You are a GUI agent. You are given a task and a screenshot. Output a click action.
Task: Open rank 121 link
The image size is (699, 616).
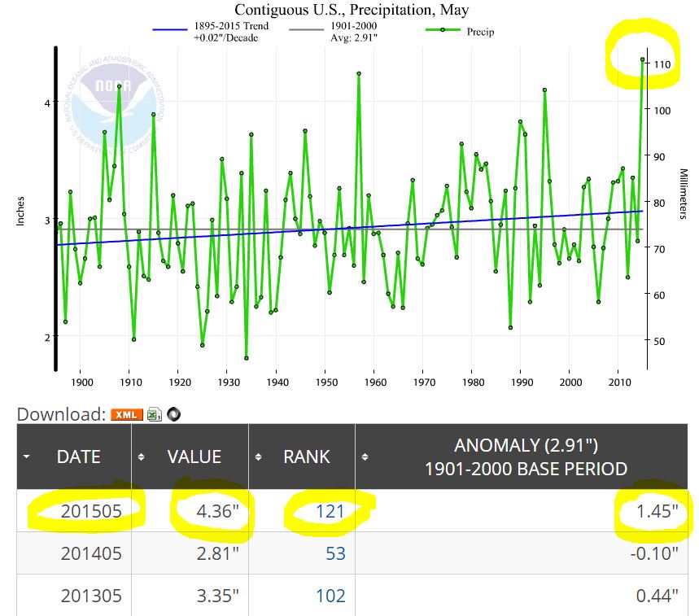tap(330, 511)
